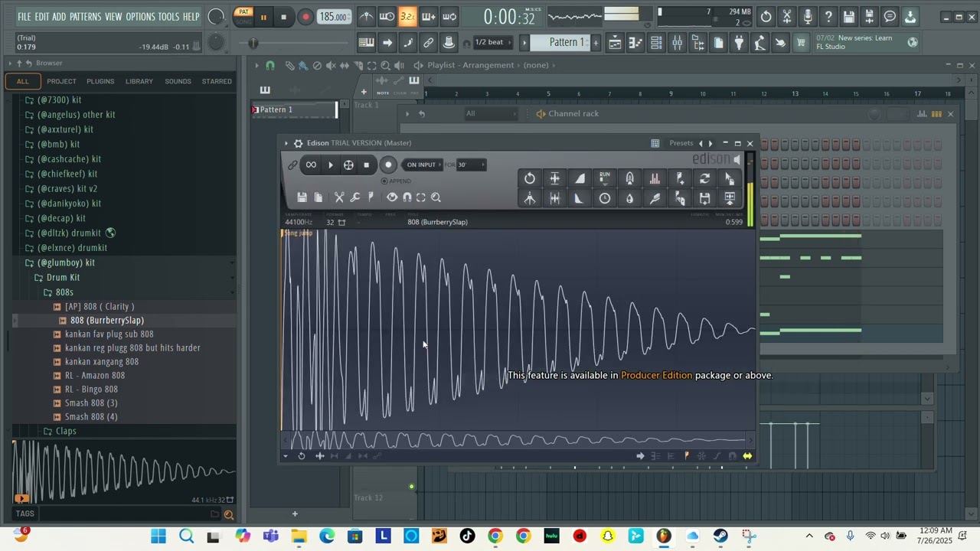This screenshot has height=551, width=980.
Task: Toggle PAT/SONG playback mode
Action: [243, 16]
